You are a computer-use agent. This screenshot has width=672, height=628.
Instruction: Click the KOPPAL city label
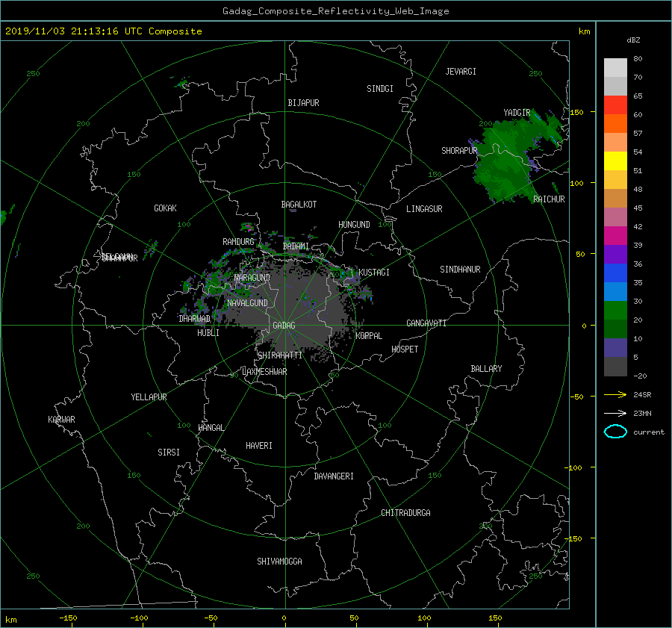tap(369, 336)
